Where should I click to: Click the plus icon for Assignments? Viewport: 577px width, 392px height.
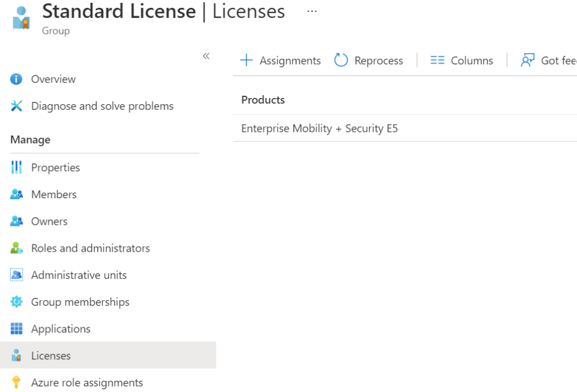click(246, 60)
